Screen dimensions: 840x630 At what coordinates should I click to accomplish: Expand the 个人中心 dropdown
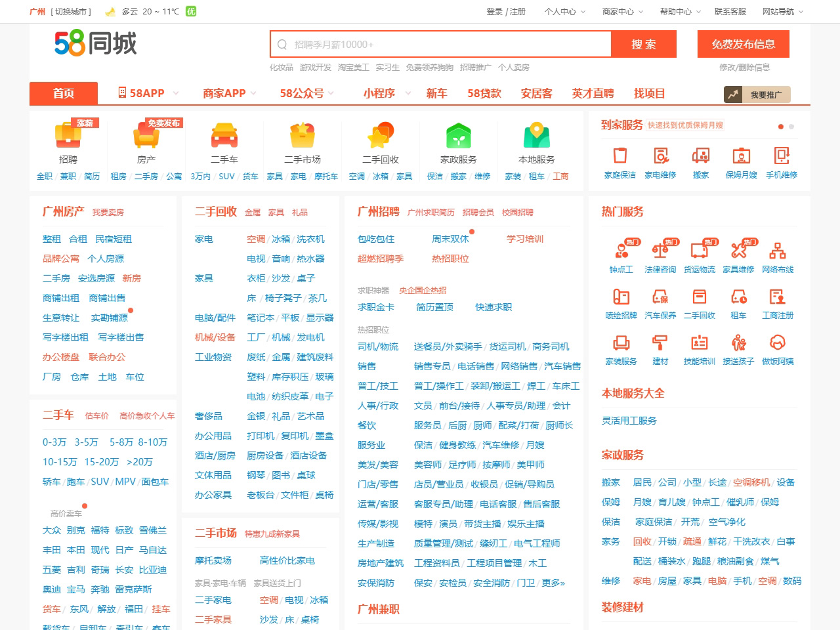tap(564, 12)
